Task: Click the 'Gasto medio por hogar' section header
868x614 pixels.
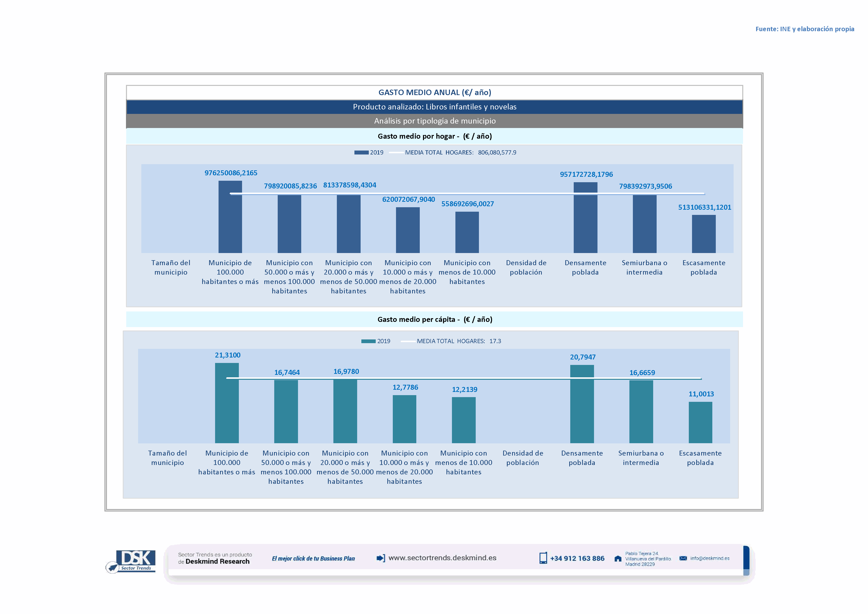Action: click(x=434, y=136)
